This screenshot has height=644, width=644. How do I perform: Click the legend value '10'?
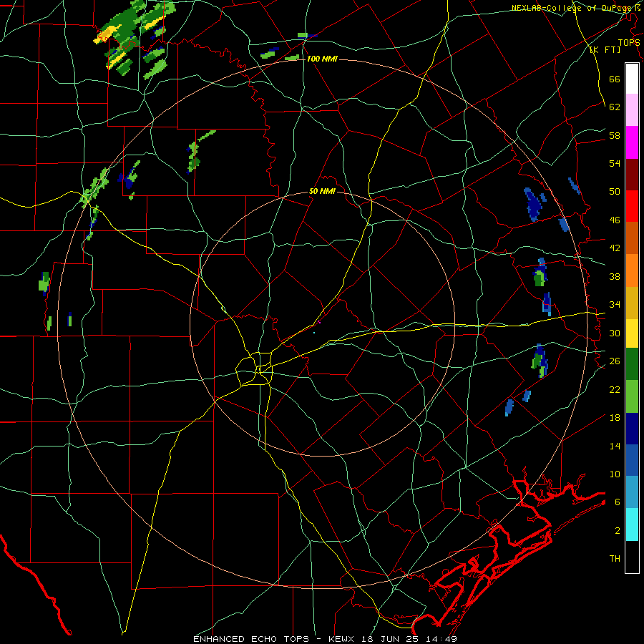(615, 474)
